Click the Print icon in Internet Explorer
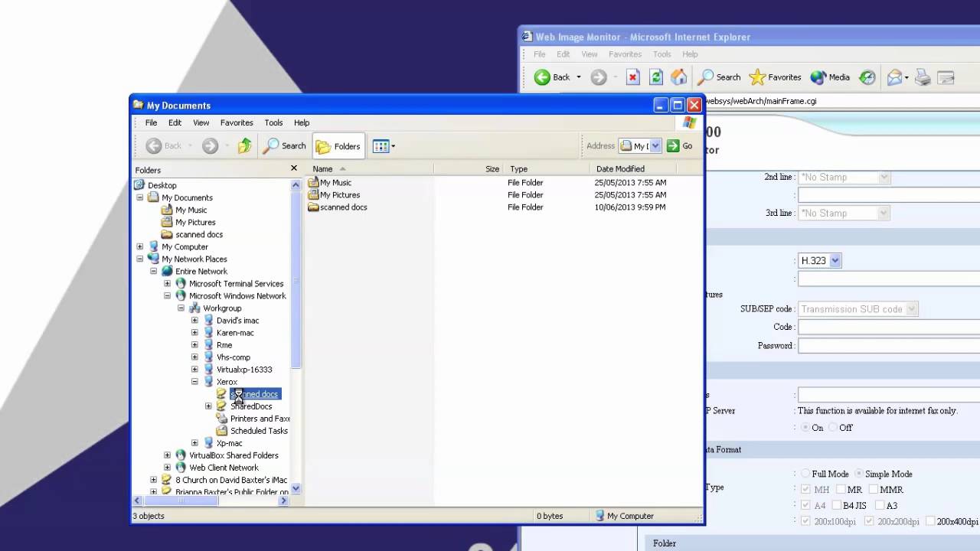Screen dimensions: 980x551 (x=923, y=77)
